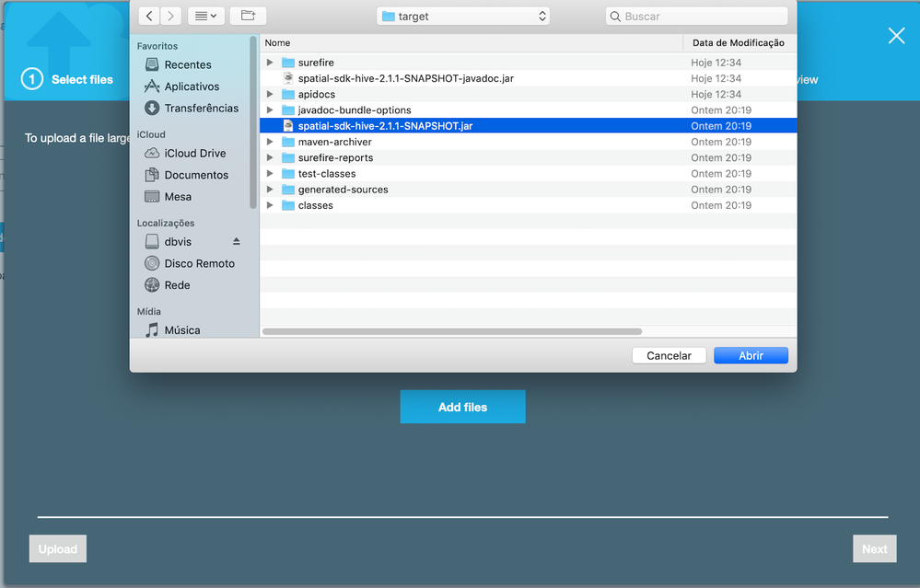Image resolution: width=920 pixels, height=588 pixels.
Task: Select Música in the sidebar
Action: pos(182,330)
